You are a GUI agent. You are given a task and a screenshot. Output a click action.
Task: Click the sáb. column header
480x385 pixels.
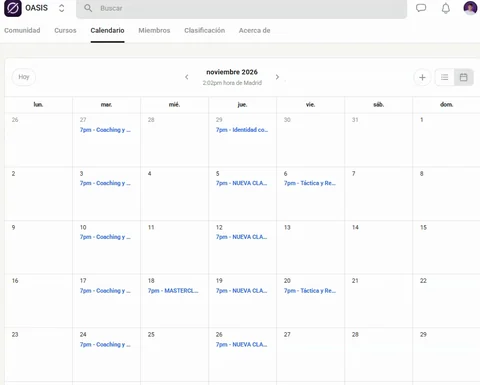coord(379,105)
